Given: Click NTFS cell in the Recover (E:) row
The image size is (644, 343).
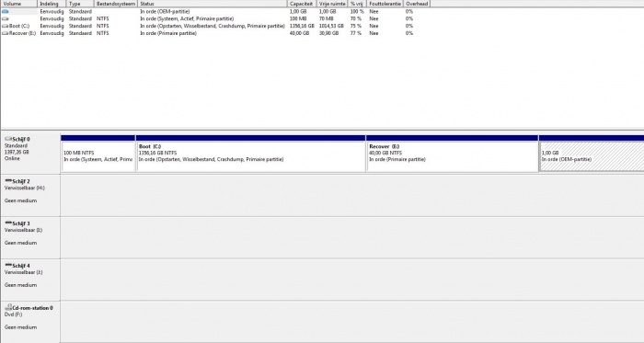Looking at the screenshot, I should click(x=103, y=33).
